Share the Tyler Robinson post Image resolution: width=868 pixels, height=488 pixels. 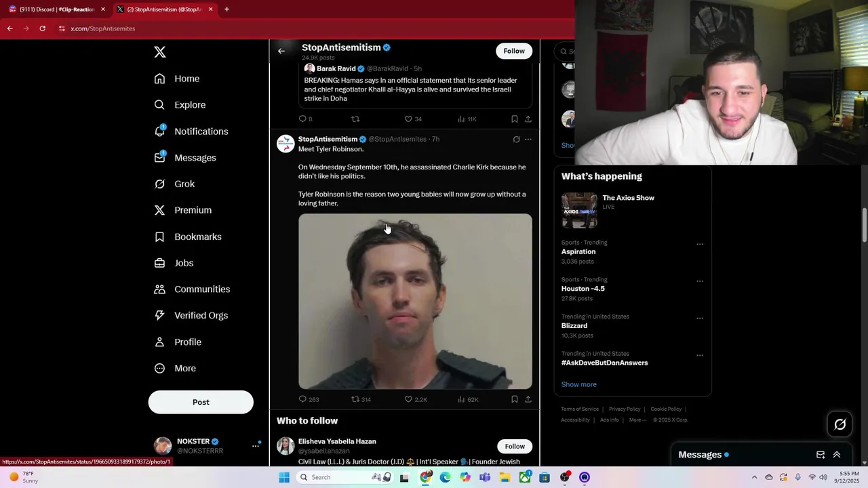coord(528,399)
